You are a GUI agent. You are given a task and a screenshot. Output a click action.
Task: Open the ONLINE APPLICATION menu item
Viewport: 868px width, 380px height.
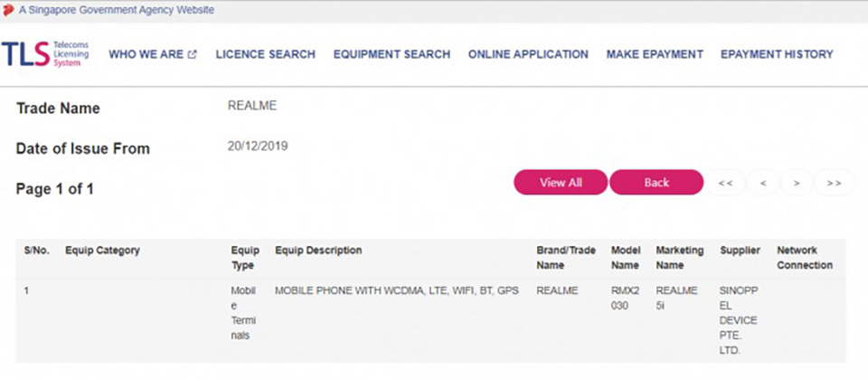tap(528, 54)
